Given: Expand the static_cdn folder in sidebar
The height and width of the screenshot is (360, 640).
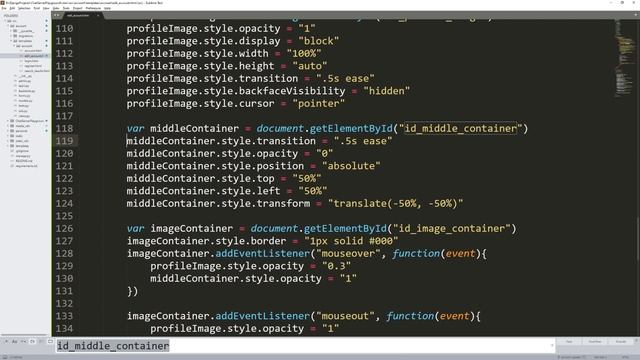Looking at the screenshot, I should click(x=8, y=141).
